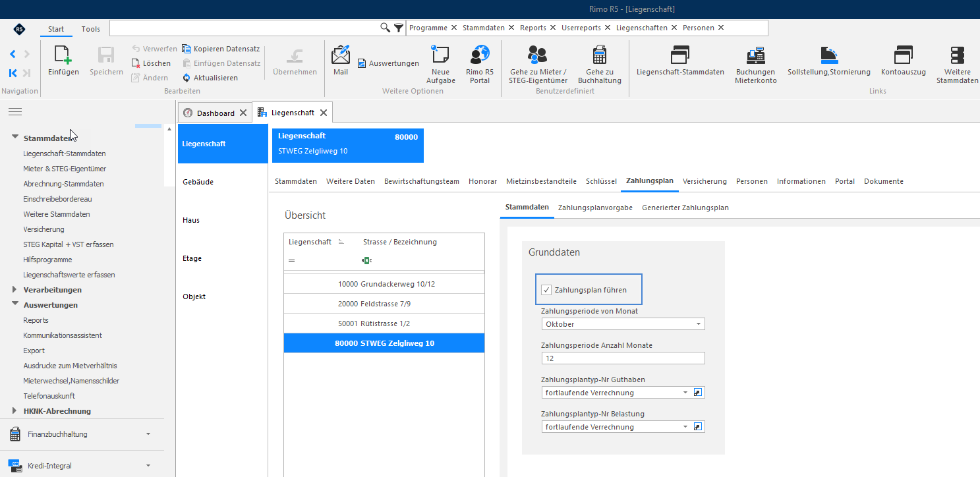The width and height of the screenshot is (980, 477).
Task: Select the Generierter Zahlungsplan sub-tab
Action: pos(685,208)
